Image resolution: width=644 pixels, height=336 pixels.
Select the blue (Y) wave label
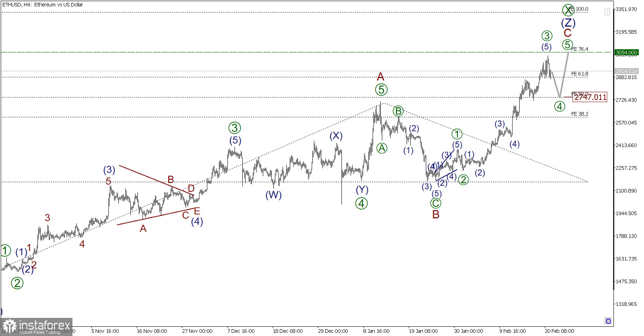pos(362,190)
